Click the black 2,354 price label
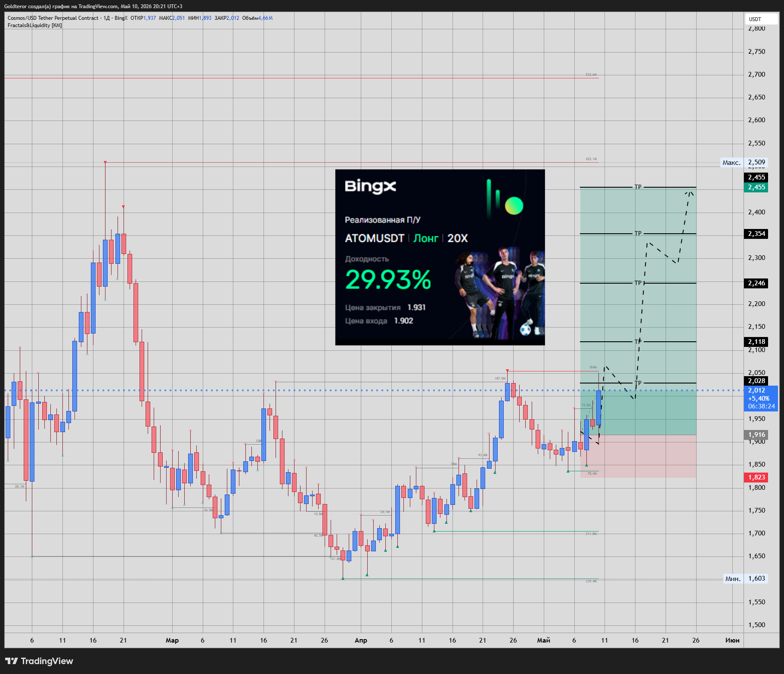 (756, 234)
